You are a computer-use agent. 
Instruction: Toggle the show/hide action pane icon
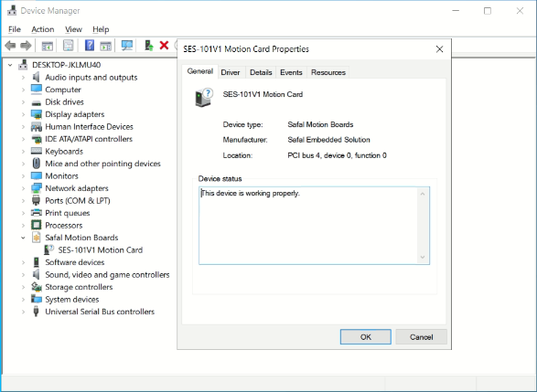click(x=106, y=46)
